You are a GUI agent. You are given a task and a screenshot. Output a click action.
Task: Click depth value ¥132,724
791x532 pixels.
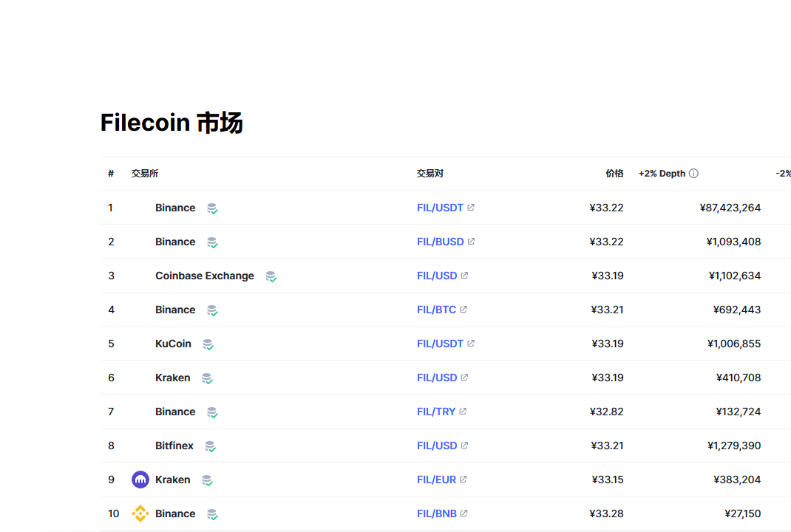pos(739,412)
